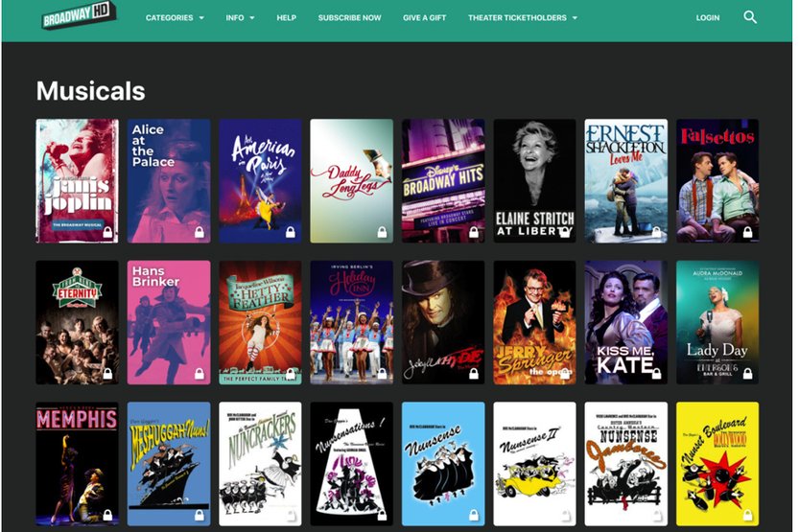Open the Memphis poster
799x532 pixels.
tap(78, 464)
